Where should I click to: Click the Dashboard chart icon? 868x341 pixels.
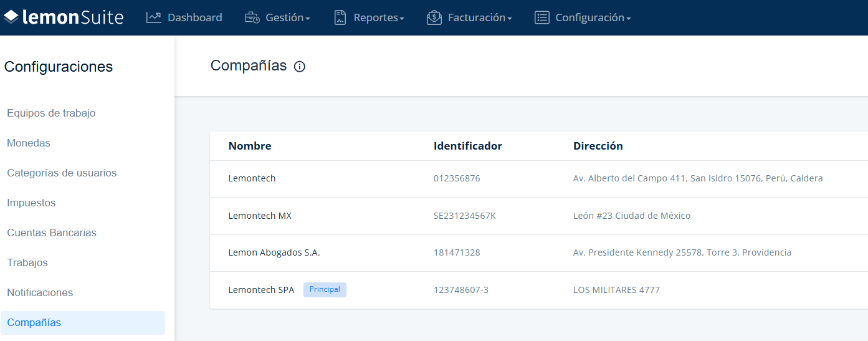[154, 17]
